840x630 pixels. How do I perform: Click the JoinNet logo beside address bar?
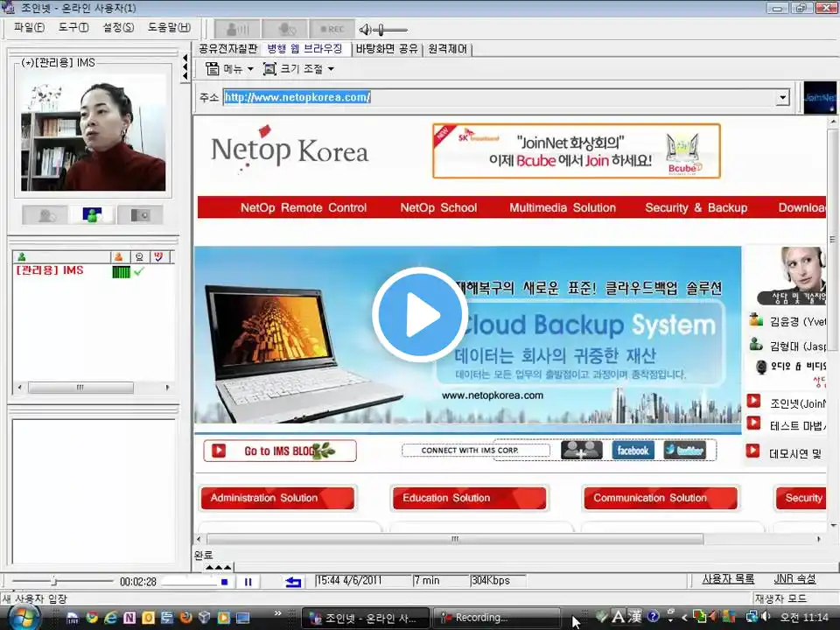tap(820, 97)
